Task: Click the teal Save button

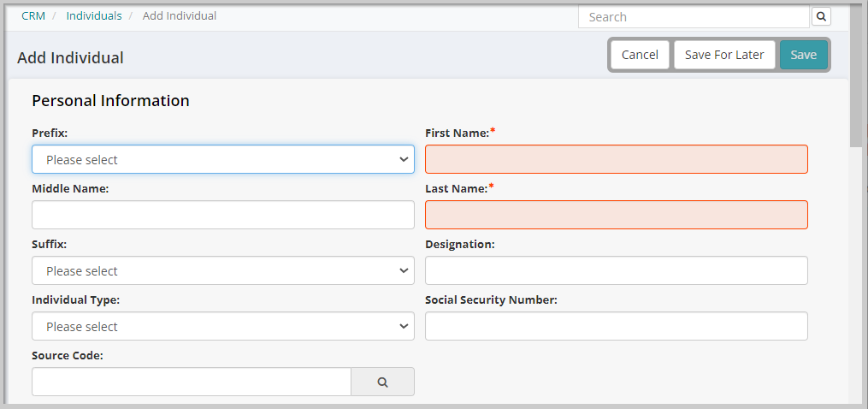Action: [x=803, y=55]
